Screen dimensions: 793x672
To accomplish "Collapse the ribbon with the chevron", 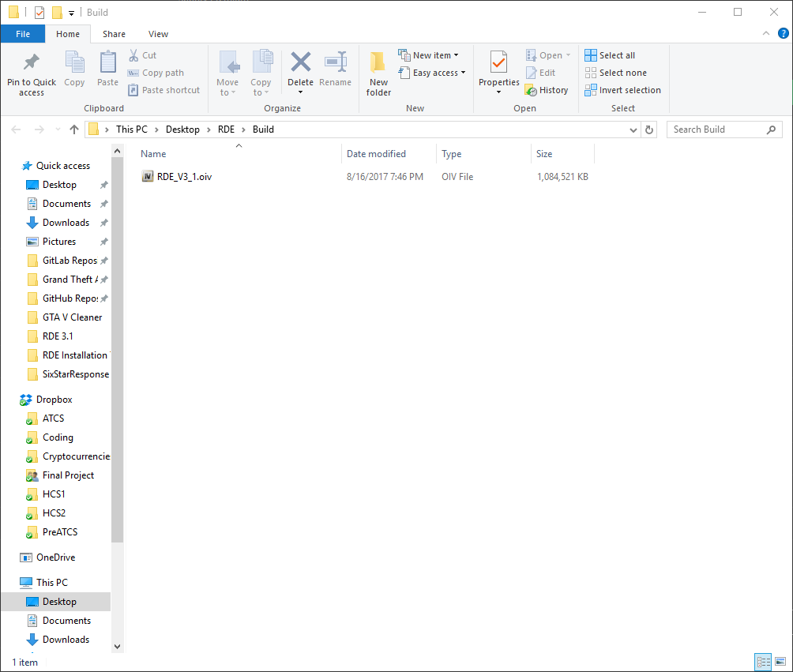I will tap(765, 33).
